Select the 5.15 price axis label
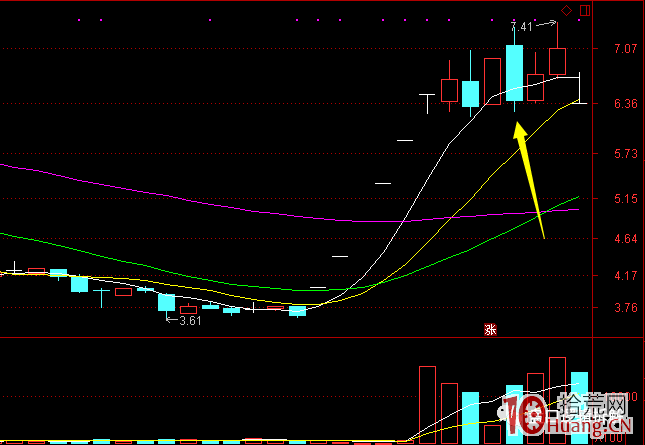Screen dimensions: 645x445 click(625, 199)
